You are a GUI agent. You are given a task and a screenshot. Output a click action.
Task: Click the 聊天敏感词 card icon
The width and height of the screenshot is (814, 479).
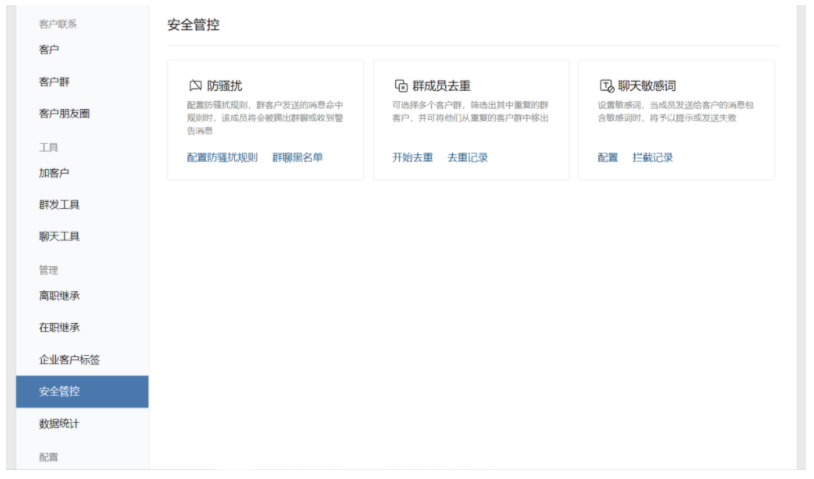click(x=606, y=85)
